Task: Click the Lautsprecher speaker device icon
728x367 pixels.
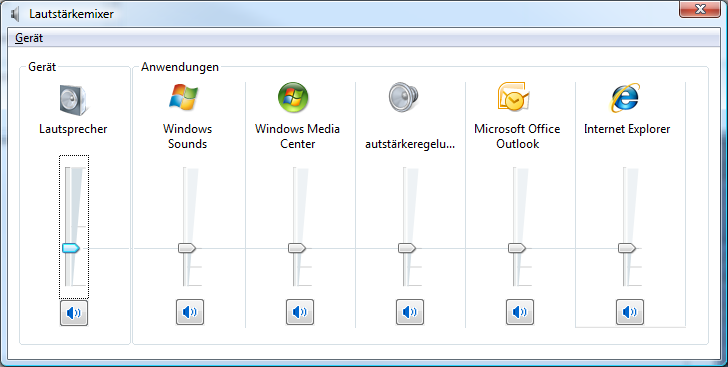Action: tap(73, 100)
